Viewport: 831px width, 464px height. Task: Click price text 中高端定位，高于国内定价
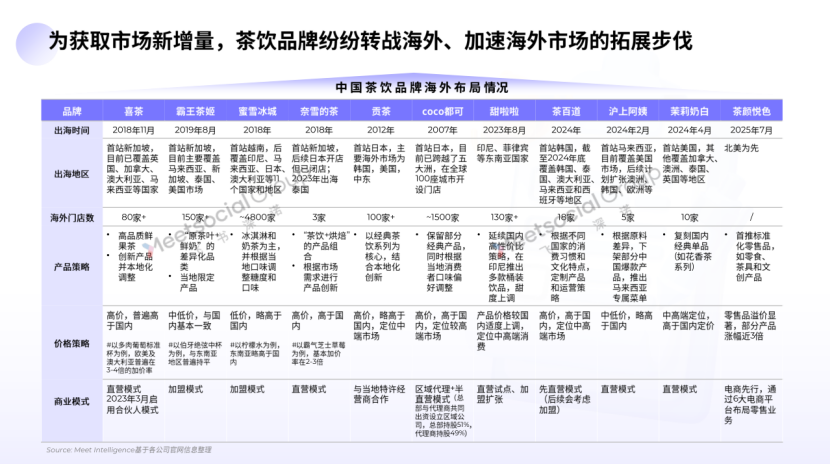[x=688, y=320]
